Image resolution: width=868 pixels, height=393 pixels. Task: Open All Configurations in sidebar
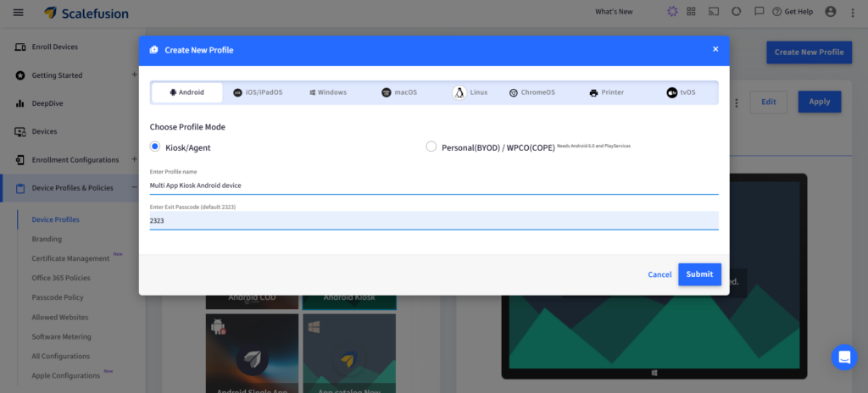click(x=61, y=356)
